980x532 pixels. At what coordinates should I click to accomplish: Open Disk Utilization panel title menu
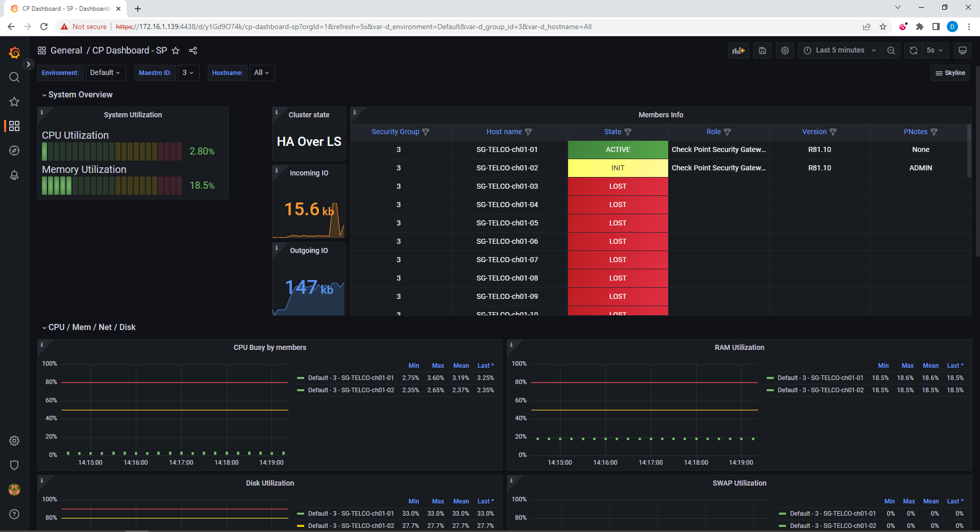[270, 483]
